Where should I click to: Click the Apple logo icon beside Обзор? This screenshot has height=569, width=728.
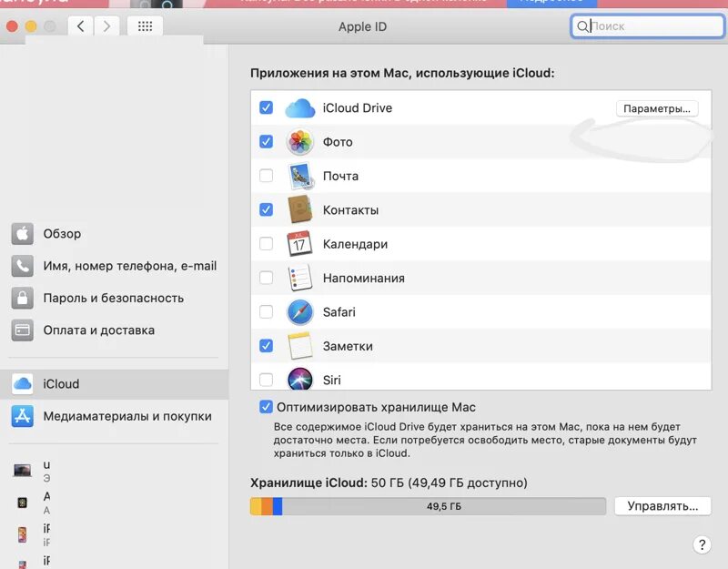click(x=22, y=233)
